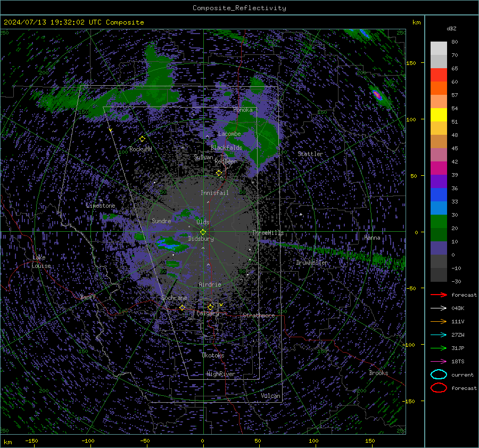Click the magenta 18TS arrow icon
Viewport: 479px width, 448px height.
pos(439,362)
